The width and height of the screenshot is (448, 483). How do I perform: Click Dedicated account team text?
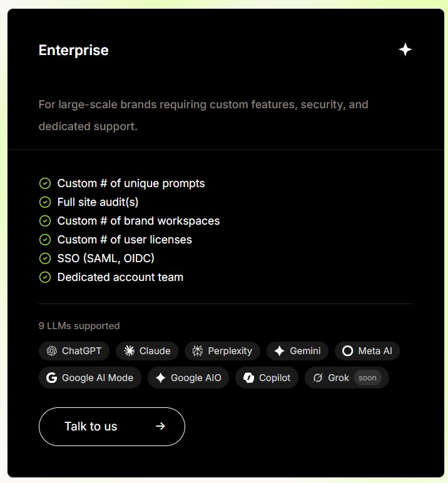pos(120,277)
